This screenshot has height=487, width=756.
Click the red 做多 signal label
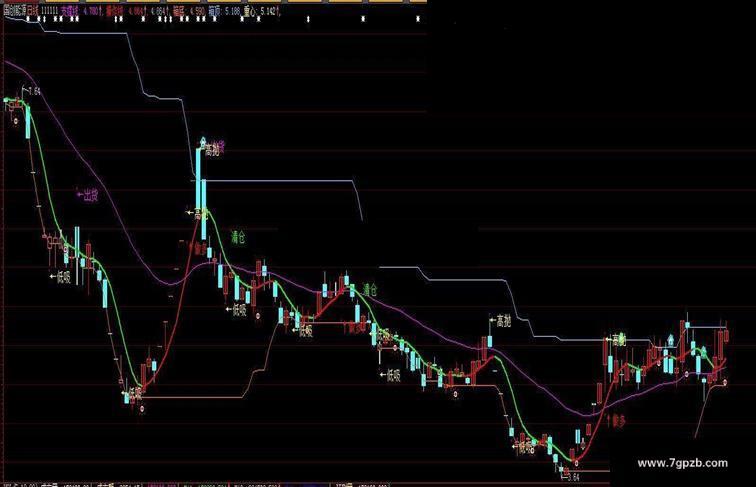tap(618, 420)
